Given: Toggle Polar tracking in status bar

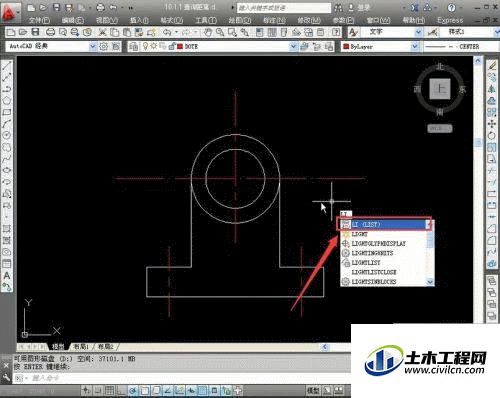Looking at the screenshot, I should [133, 390].
